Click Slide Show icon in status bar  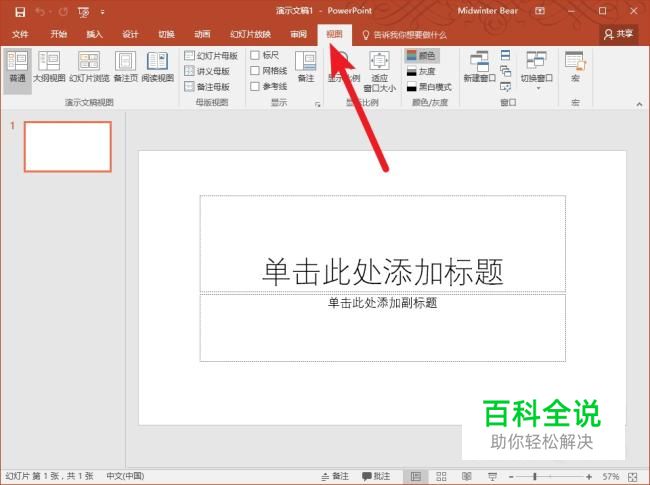pyautogui.click(x=492, y=477)
